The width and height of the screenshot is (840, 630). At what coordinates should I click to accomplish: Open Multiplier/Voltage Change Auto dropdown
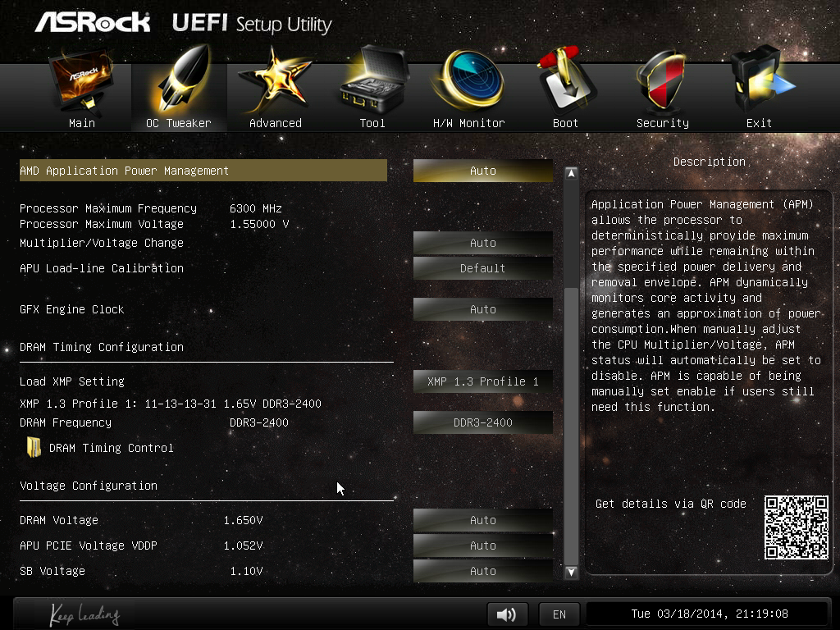(x=482, y=243)
